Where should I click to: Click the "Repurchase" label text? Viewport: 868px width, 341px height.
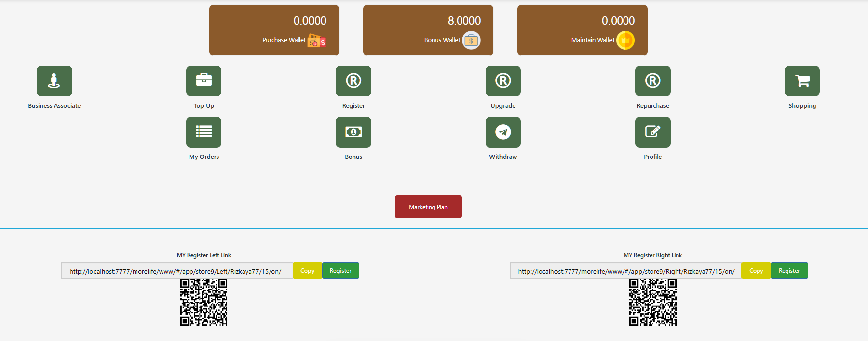(653, 106)
